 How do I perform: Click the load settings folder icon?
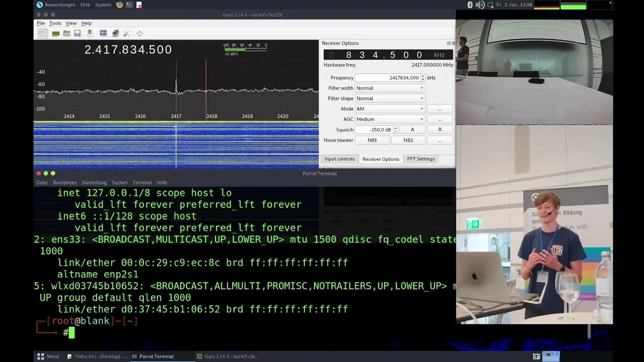[66, 33]
